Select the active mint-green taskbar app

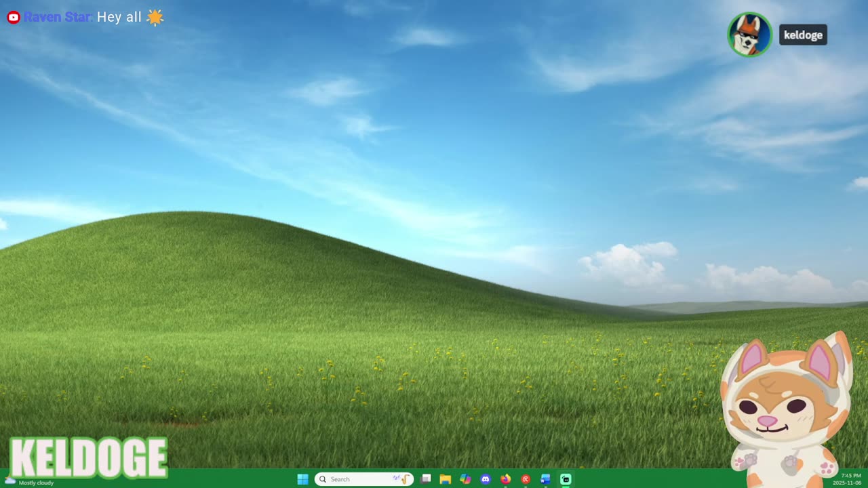click(566, 479)
